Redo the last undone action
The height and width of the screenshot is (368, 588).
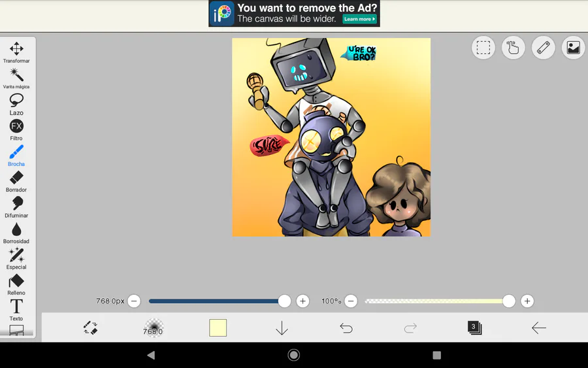410,328
